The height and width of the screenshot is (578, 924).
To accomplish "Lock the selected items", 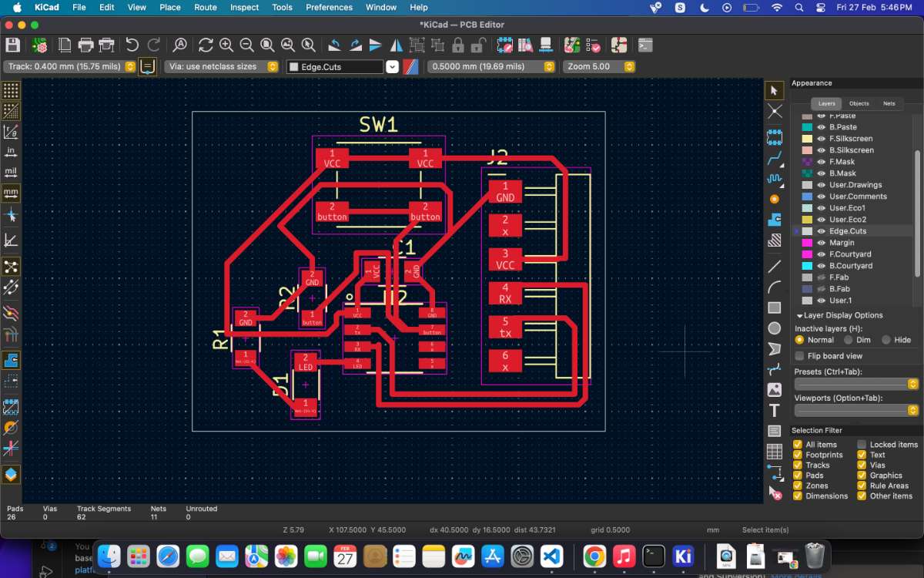I will coord(458,45).
